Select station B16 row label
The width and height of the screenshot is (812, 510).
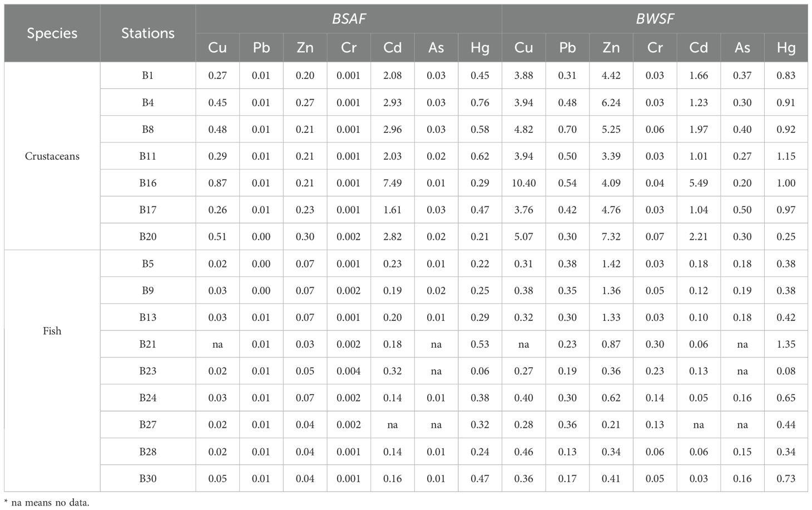(148, 183)
